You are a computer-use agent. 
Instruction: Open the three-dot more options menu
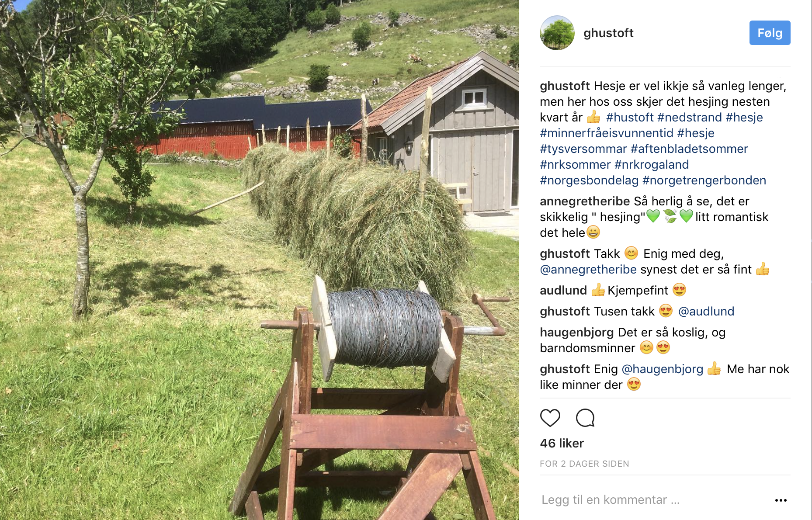[781, 500]
